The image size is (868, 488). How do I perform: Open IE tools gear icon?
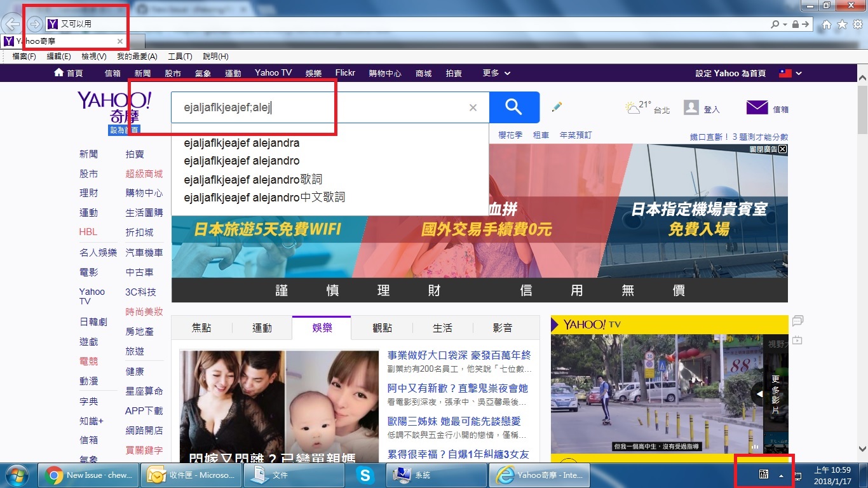pyautogui.click(x=858, y=24)
